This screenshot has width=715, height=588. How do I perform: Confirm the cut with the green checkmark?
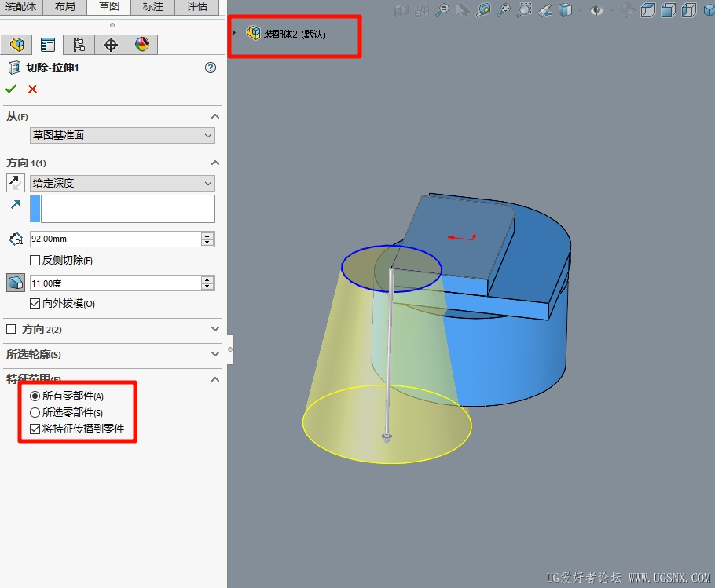tap(11, 89)
